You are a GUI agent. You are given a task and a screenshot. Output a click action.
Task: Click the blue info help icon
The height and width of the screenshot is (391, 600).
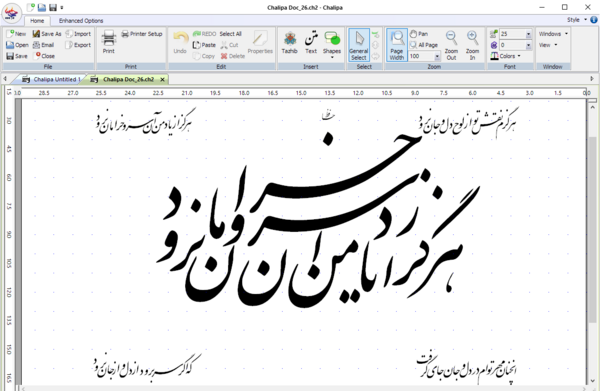[x=594, y=20]
